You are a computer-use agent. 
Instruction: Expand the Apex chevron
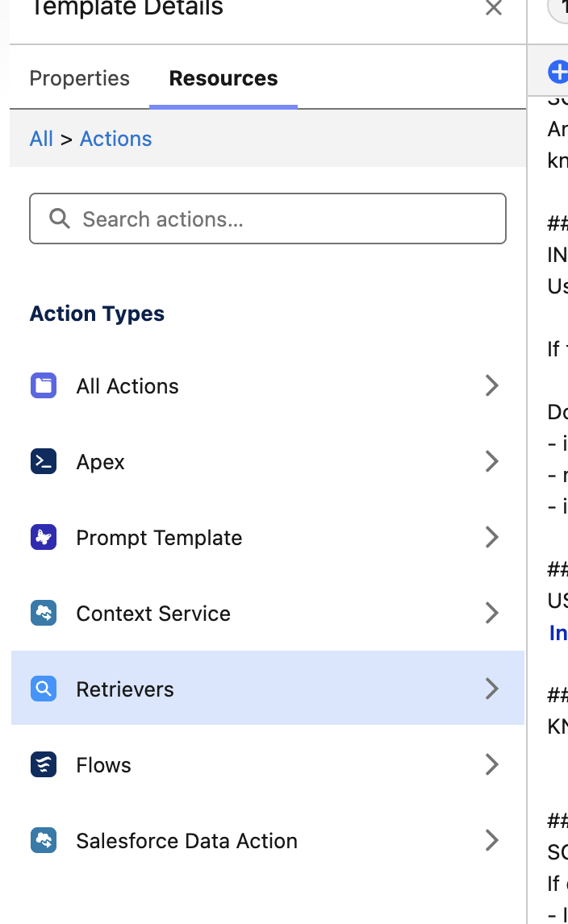492,461
